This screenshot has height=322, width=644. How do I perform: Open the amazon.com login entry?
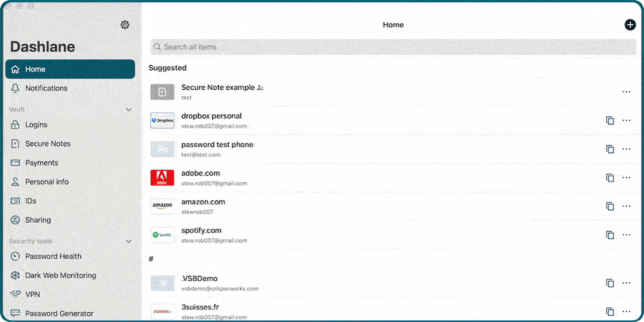(x=203, y=202)
